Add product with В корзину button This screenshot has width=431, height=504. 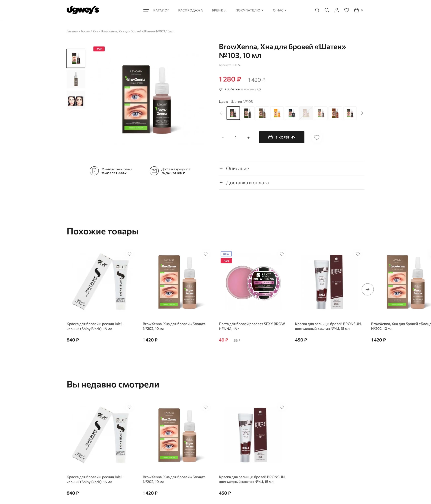282,137
